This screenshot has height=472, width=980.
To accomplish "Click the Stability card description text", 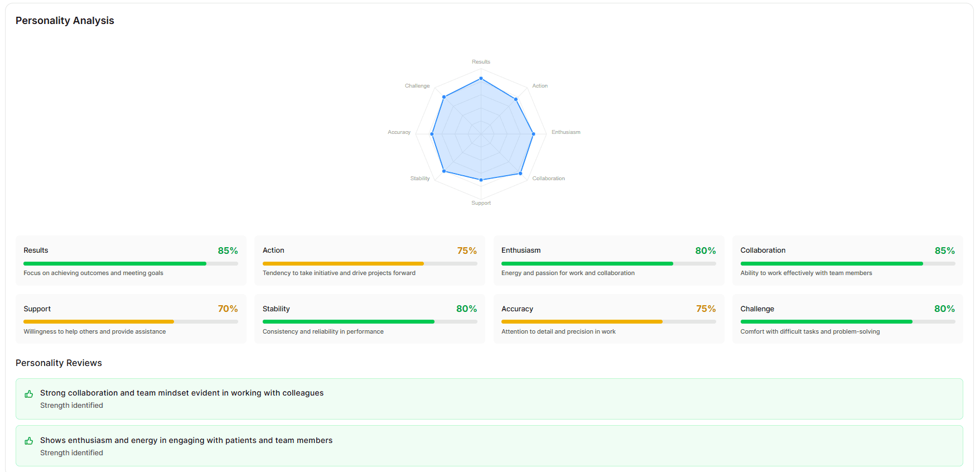I will pos(323,331).
